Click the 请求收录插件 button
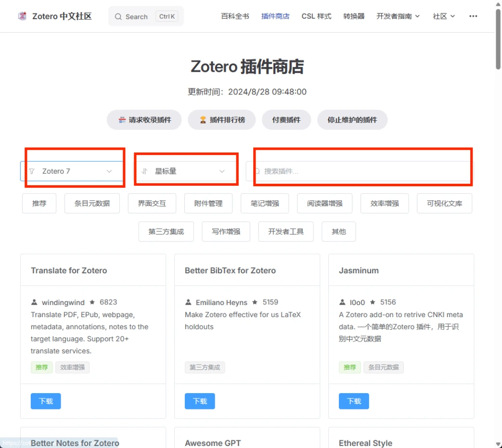The width and height of the screenshot is (502, 448). click(144, 120)
